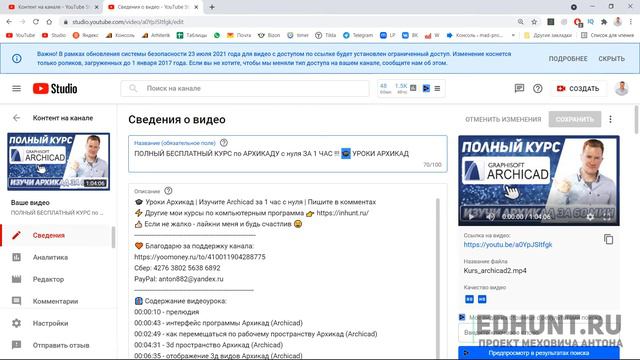Click the info icon in the notice banner
Image resolution: width=640 pixels, height=360 pixels.
[17, 58]
